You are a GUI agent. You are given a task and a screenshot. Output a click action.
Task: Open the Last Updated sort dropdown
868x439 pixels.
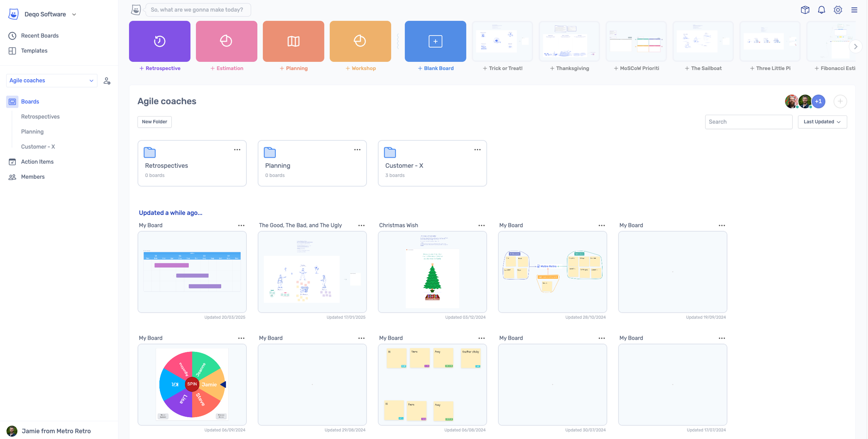[822, 122]
